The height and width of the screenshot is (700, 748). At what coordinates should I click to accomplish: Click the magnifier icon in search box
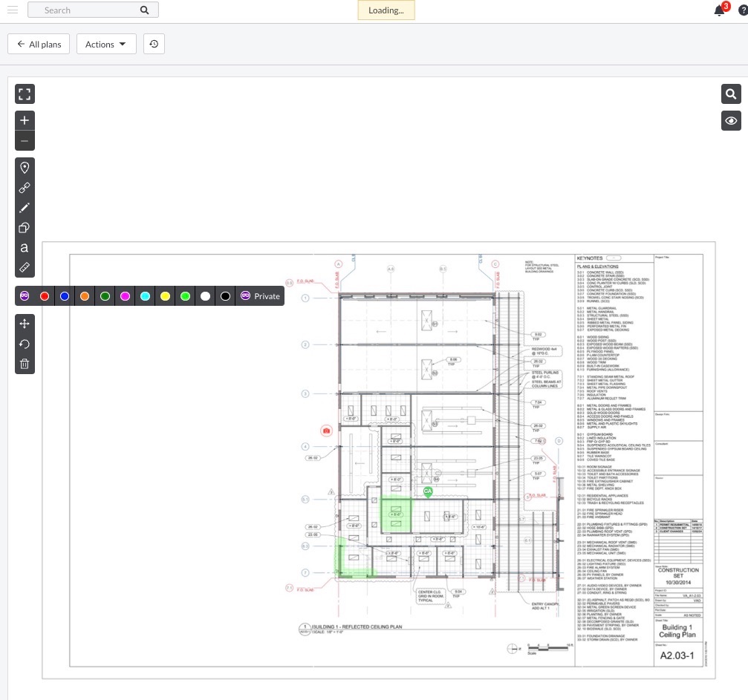pyautogui.click(x=144, y=10)
